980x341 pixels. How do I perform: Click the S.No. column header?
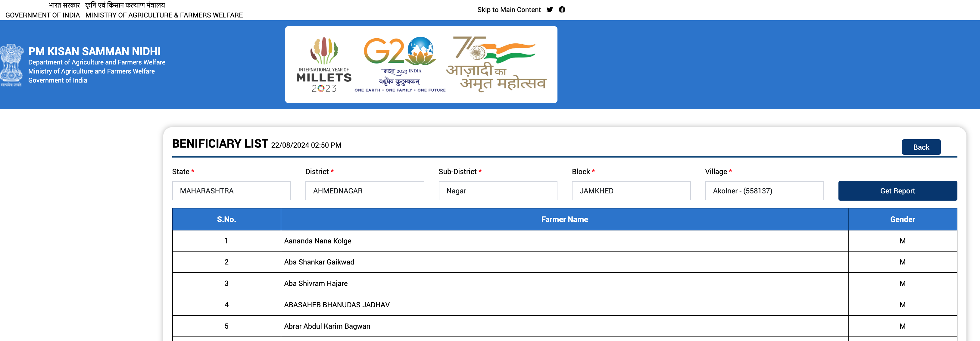coord(226,219)
